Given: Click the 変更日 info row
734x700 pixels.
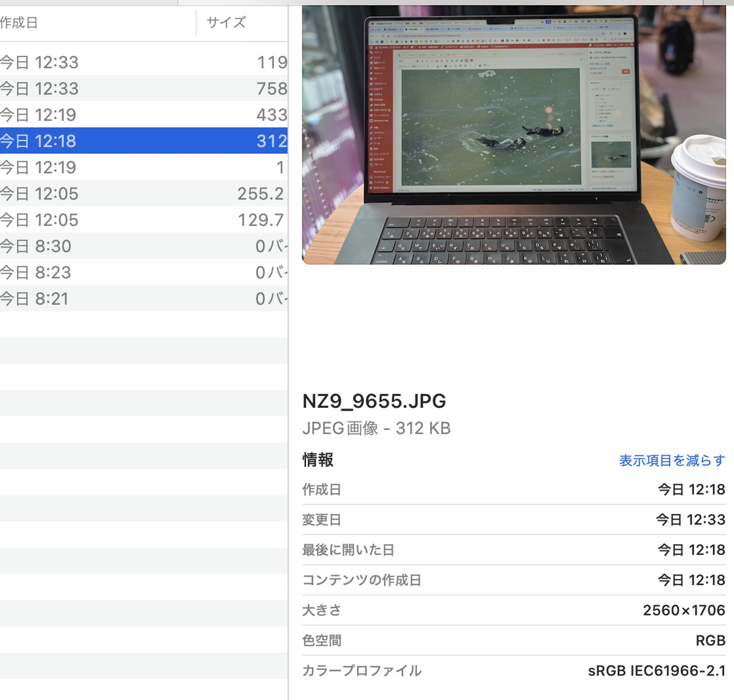Looking at the screenshot, I should (514, 519).
